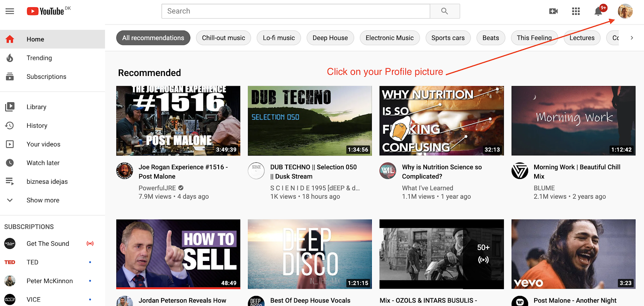Open the Morning Work Beautiful Chill Mix title

coord(577,172)
